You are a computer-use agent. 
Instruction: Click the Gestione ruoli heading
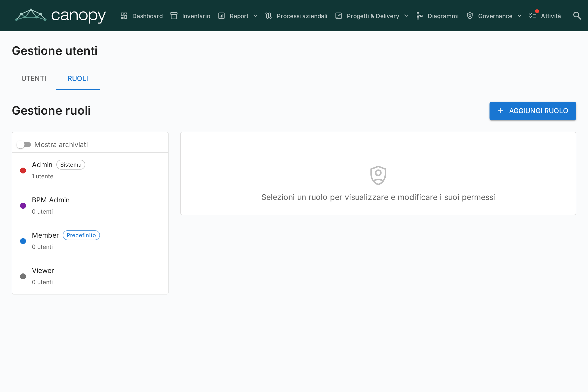pyautogui.click(x=51, y=110)
